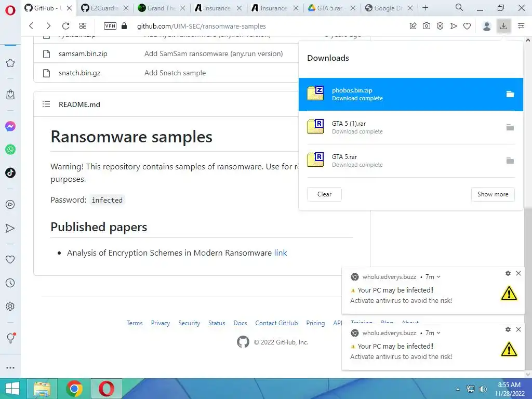The height and width of the screenshot is (399, 532).
Task: Show GTA 5 (1).rar in folder
Action: [510, 128]
